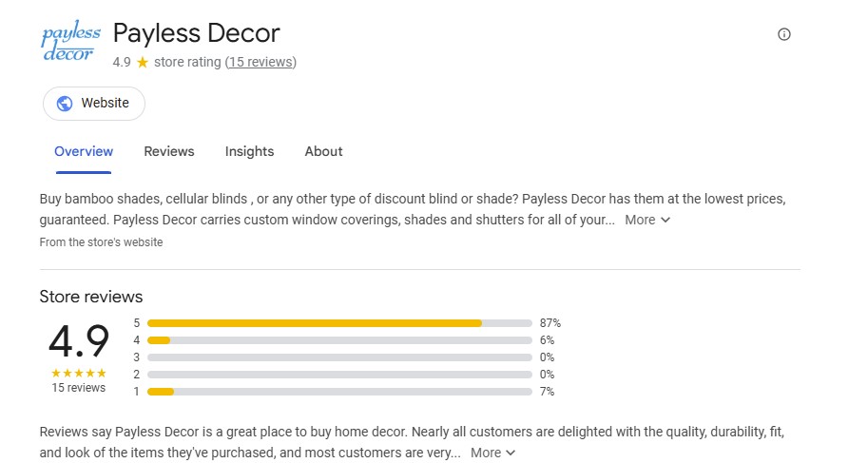
Task: Click the chevron after store description More
Action: pos(665,220)
